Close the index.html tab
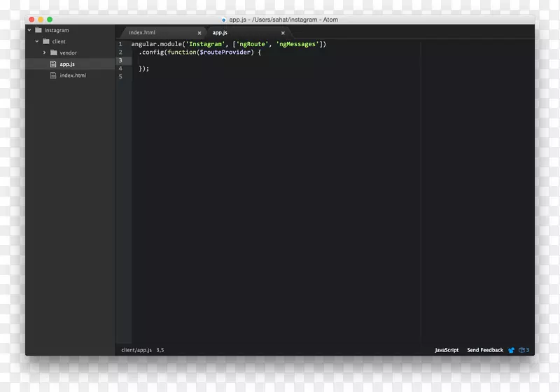Viewport: 560px width, 392px height. [199, 33]
